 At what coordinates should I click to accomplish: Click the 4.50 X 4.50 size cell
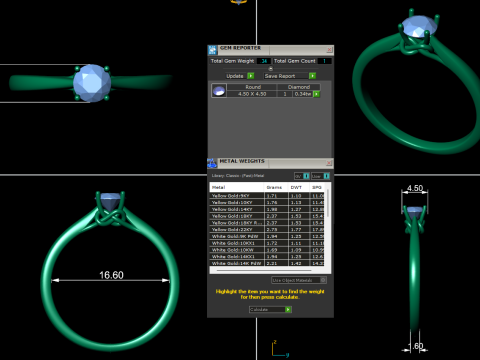(x=252, y=94)
